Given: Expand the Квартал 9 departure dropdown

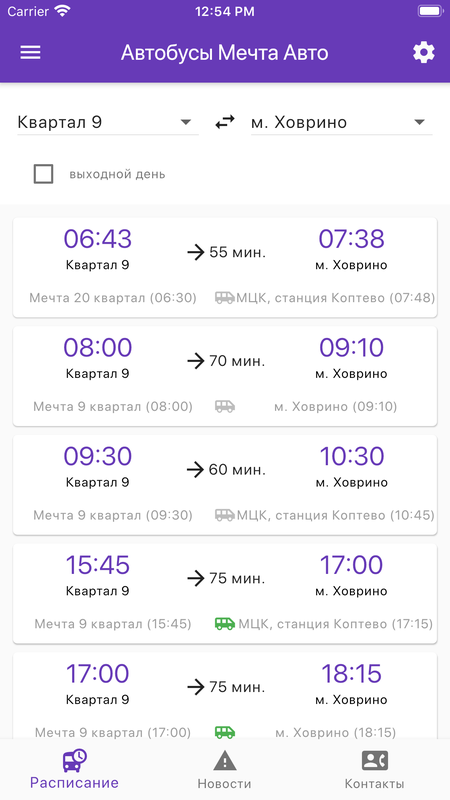Looking at the screenshot, I should [108, 122].
